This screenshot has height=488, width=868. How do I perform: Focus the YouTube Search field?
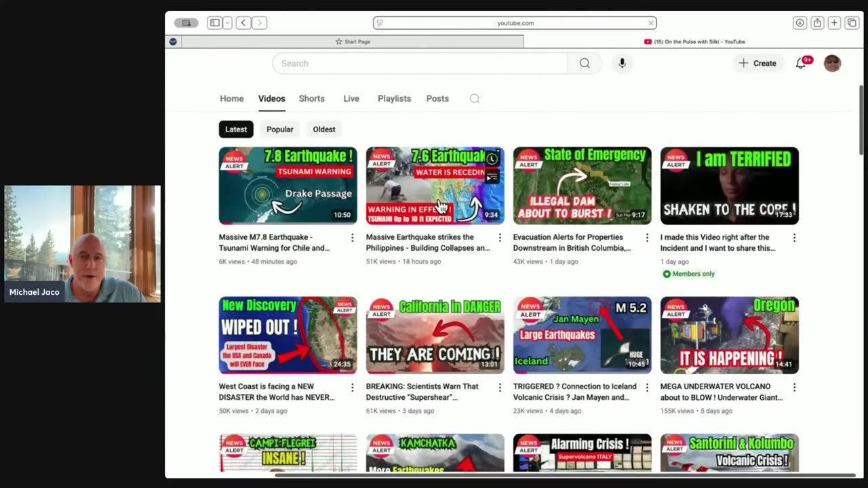click(x=420, y=63)
